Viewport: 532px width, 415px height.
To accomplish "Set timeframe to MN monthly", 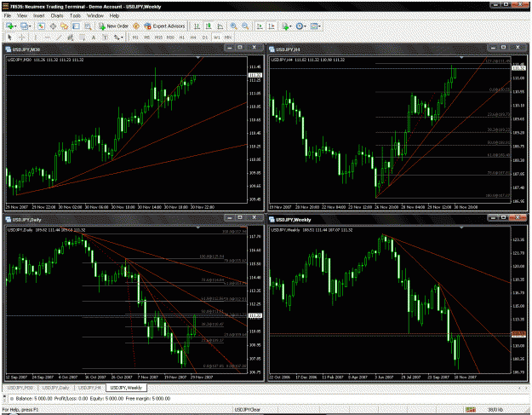I will pos(228,37).
